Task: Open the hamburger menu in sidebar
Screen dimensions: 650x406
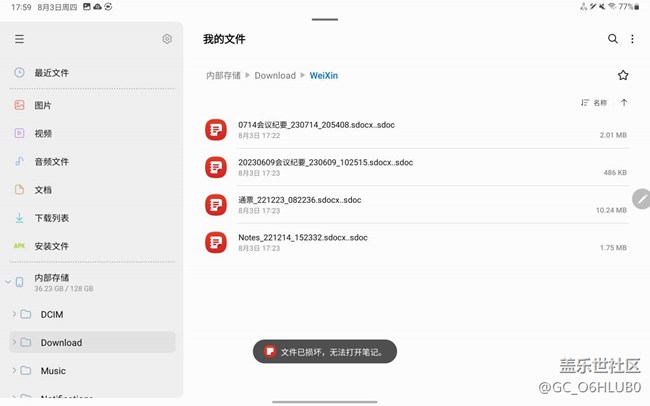Action: coord(19,39)
